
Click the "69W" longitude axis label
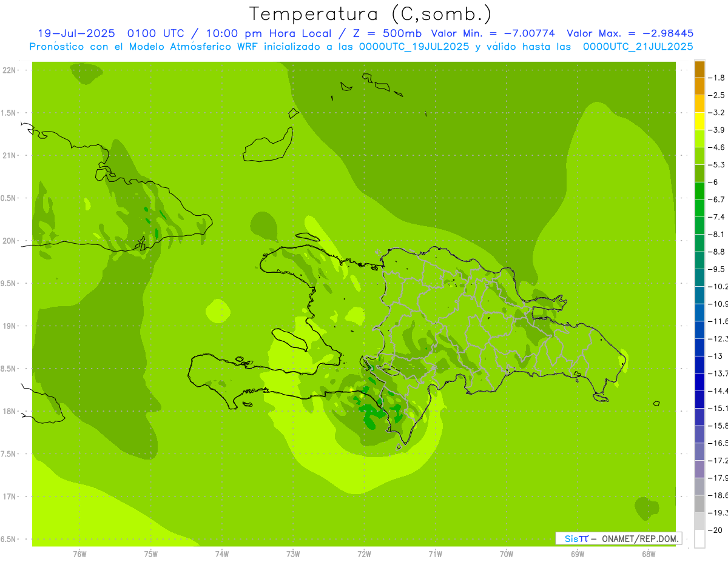coord(578,554)
